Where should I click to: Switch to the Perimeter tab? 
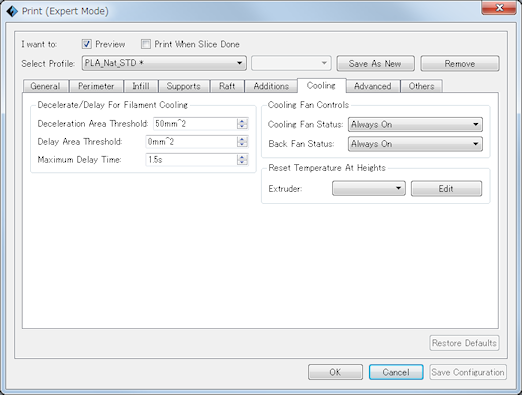[x=96, y=86]
